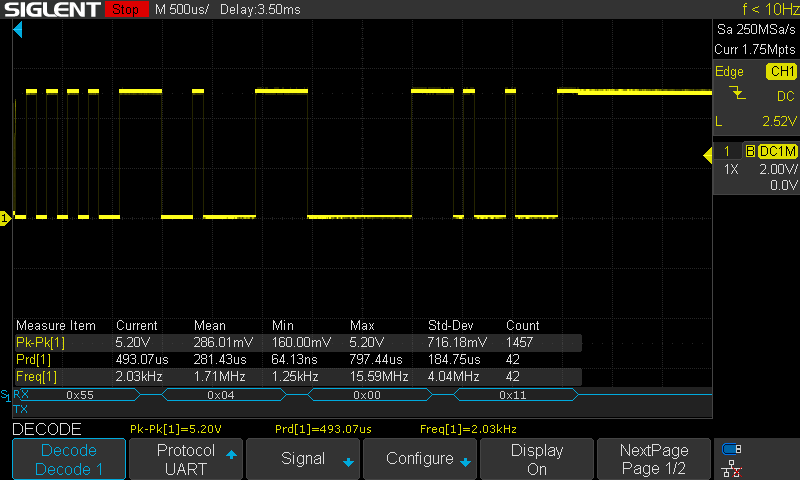Viewport: 800px width, 480px height.
Task: Select the Pk-Pk[1] measurement row label
Action: point(40,342)
